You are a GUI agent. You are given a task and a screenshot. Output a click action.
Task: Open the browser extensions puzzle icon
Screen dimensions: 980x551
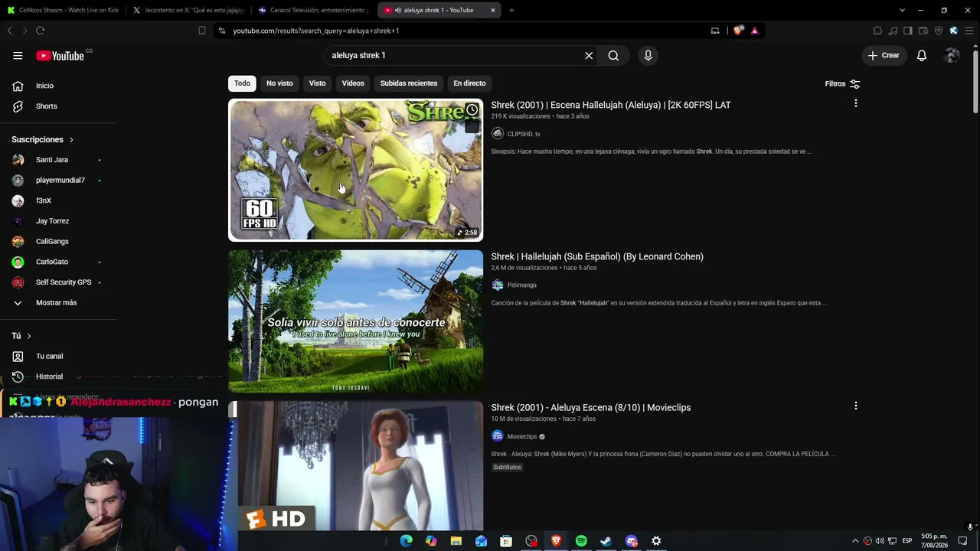pyautogui.click(x=877, y=31)
